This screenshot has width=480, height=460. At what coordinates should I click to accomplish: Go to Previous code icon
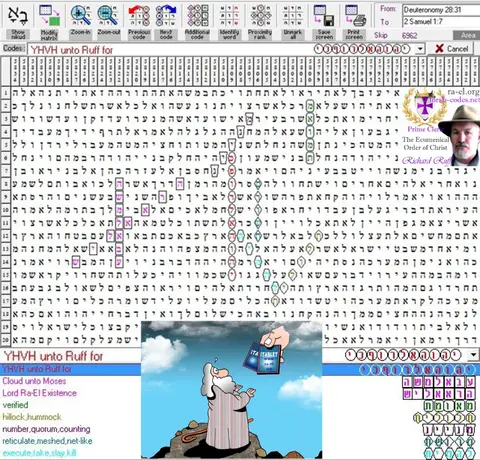tap(139, 16)
